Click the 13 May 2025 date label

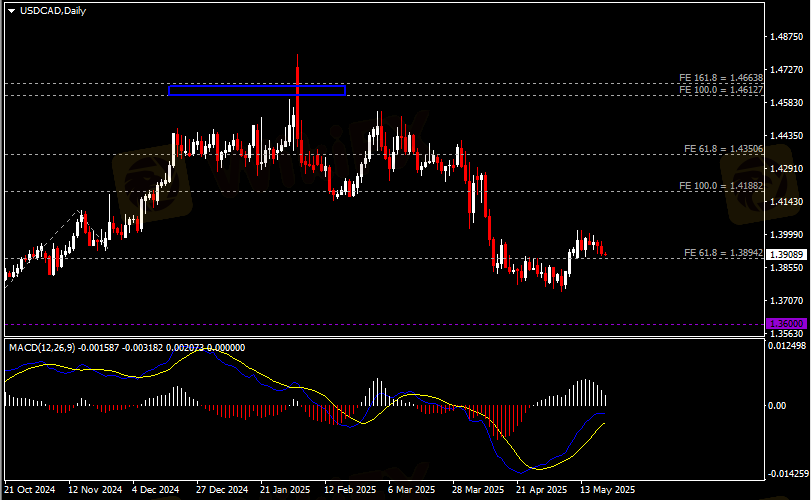tap(607, 489)
